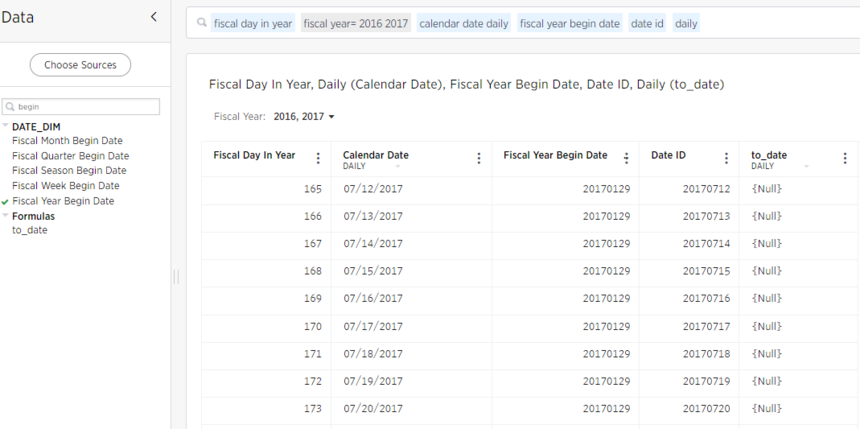Collapse the Data panel with left chevron
Screen dimensions: 860x429
coord(154,17)
